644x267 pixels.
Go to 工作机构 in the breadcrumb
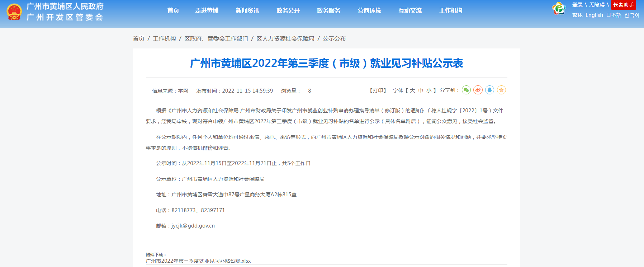coord(164,38)
